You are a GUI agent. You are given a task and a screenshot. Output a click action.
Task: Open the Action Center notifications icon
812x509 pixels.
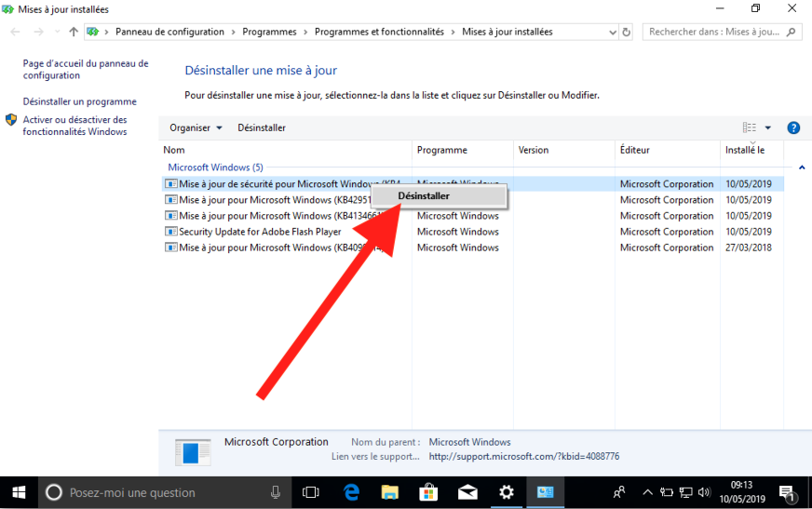click(x=787, y=493)
